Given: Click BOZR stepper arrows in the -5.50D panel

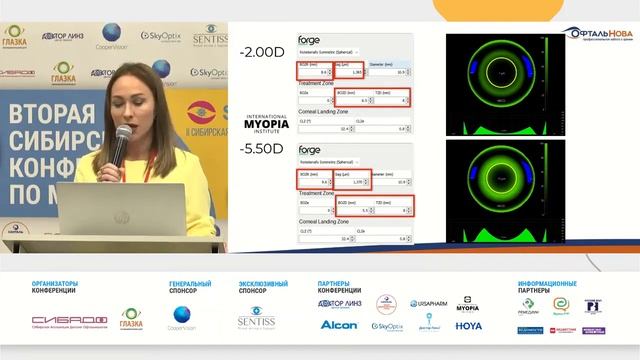Looking at the screenshot, I should [330, 182].
